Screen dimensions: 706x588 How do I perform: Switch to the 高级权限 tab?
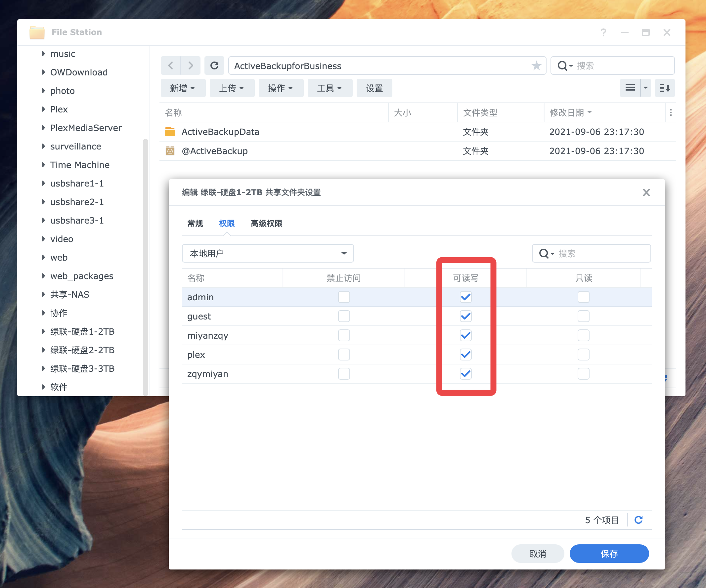click(x=266, y=224)
